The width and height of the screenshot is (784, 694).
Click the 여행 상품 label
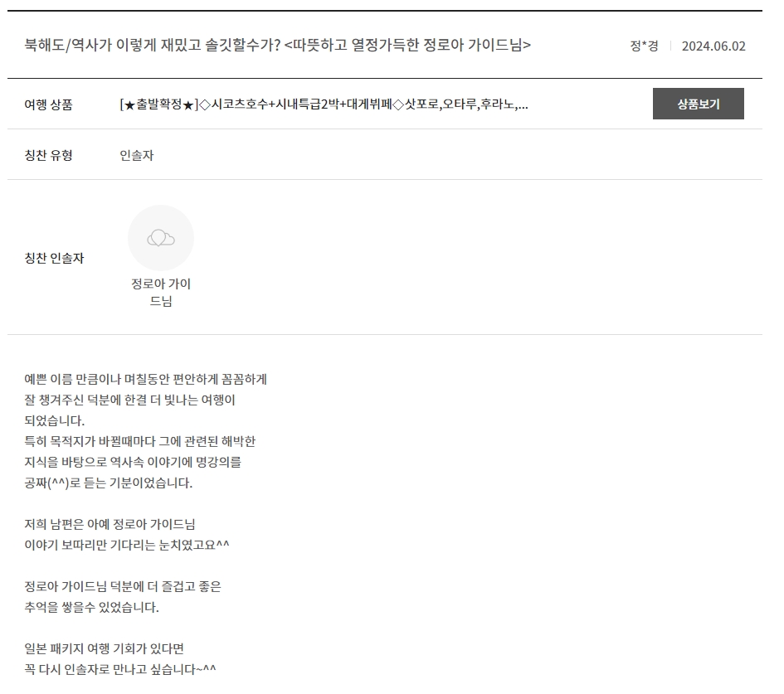click(x=48, y=104)
